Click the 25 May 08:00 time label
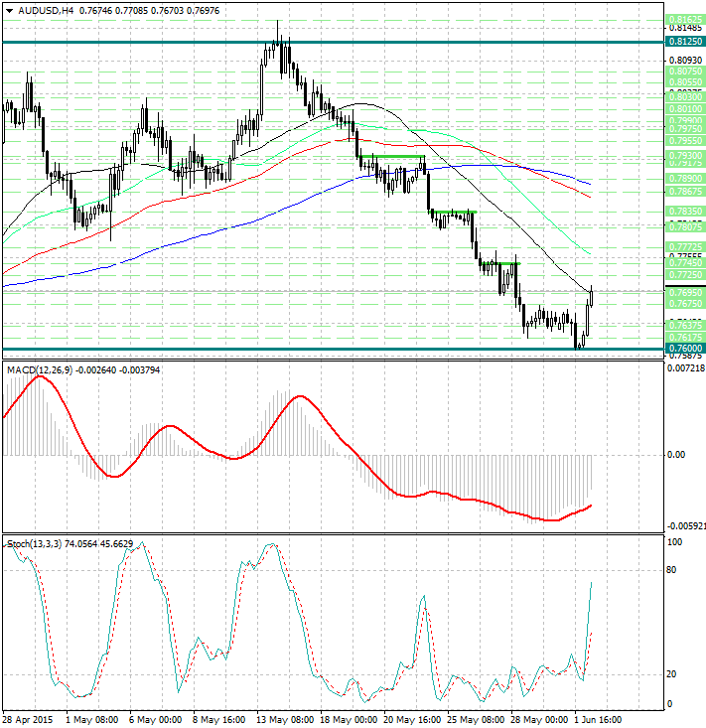This screenshot has height=728, width=706. click(476, 720)
